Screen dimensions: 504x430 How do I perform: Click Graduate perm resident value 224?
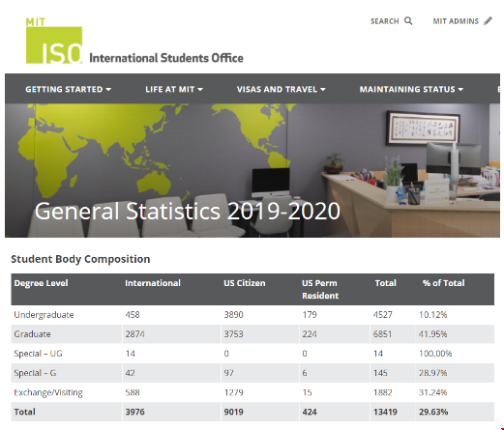(x=310, y=334)
